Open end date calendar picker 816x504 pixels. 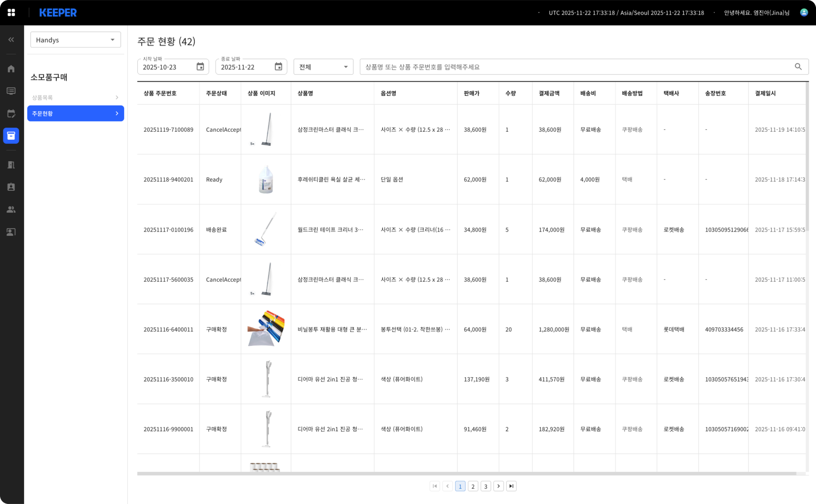pyautogui.click(x=278, y=67)
